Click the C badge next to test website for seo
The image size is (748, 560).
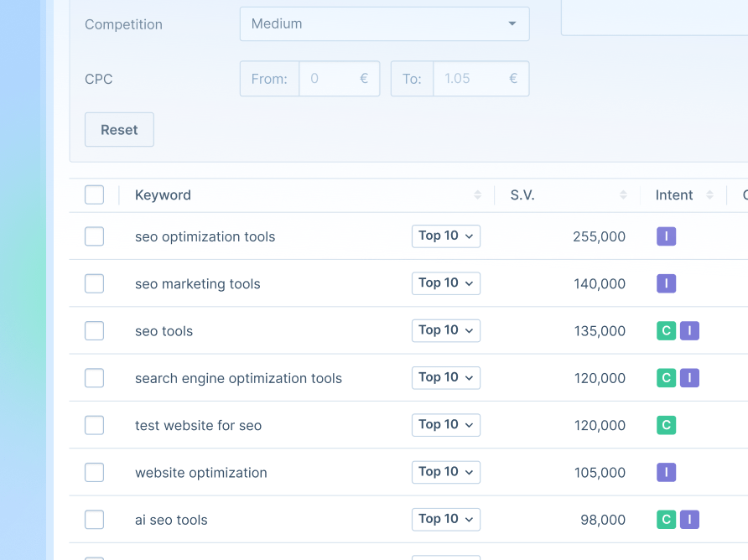point(666,425)
